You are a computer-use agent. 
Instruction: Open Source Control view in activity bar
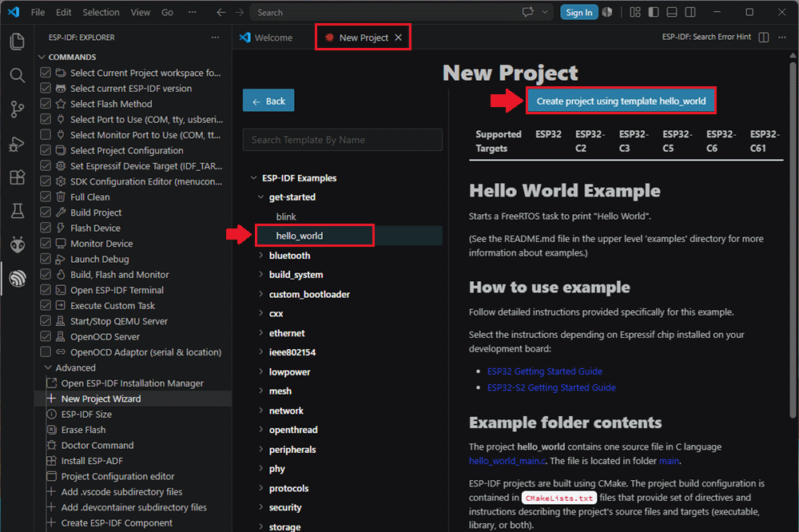coord(18,109)
